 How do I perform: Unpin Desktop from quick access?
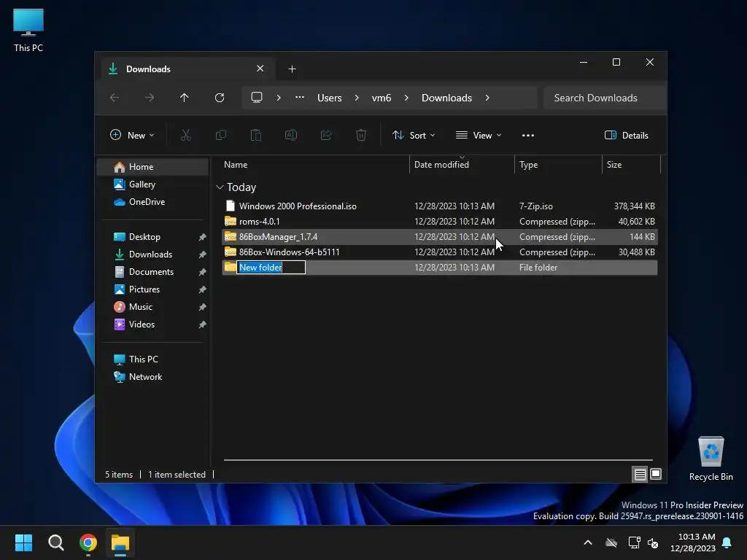coord(203,237)
